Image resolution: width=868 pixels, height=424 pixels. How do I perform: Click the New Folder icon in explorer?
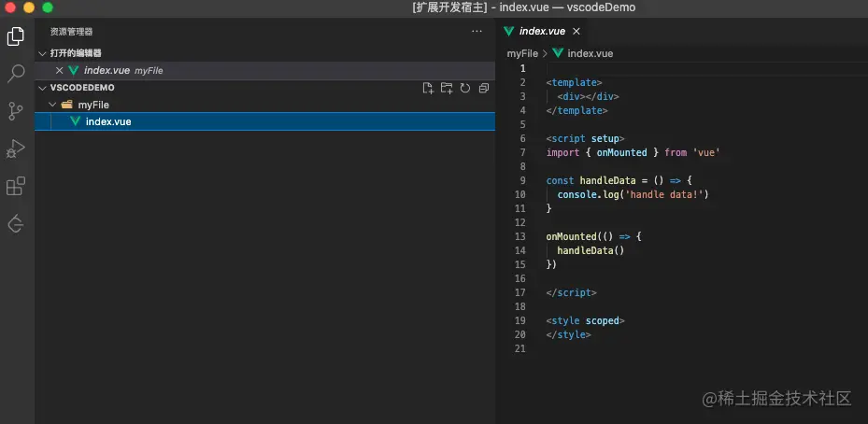coord(447,88)
